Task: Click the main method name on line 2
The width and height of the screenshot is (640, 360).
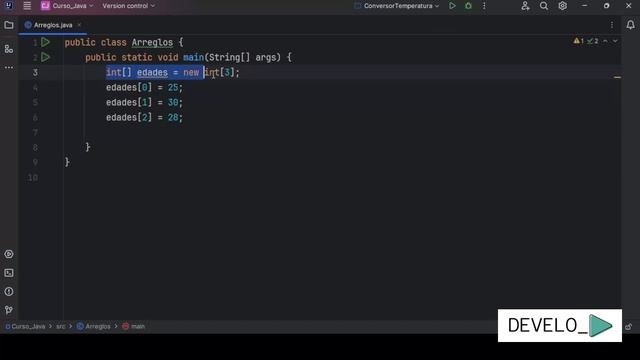Action: (x=193, y=58)
